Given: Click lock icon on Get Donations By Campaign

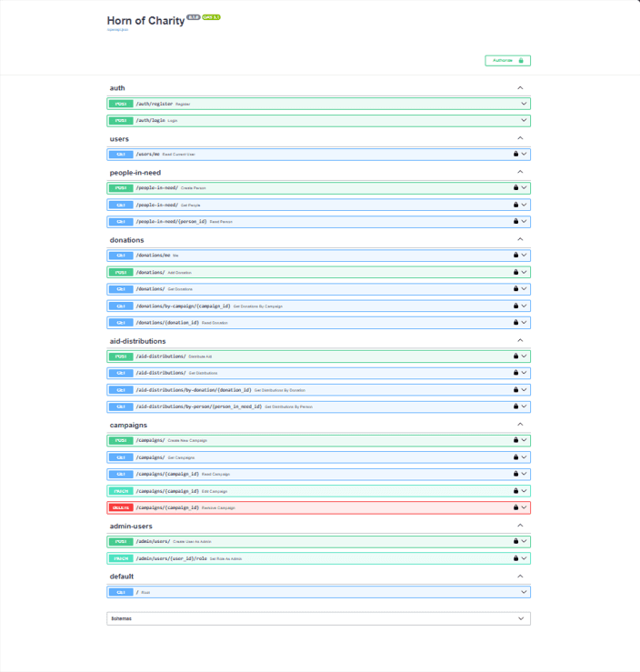Looking at the screenshot, I should (x=515, y=306).
